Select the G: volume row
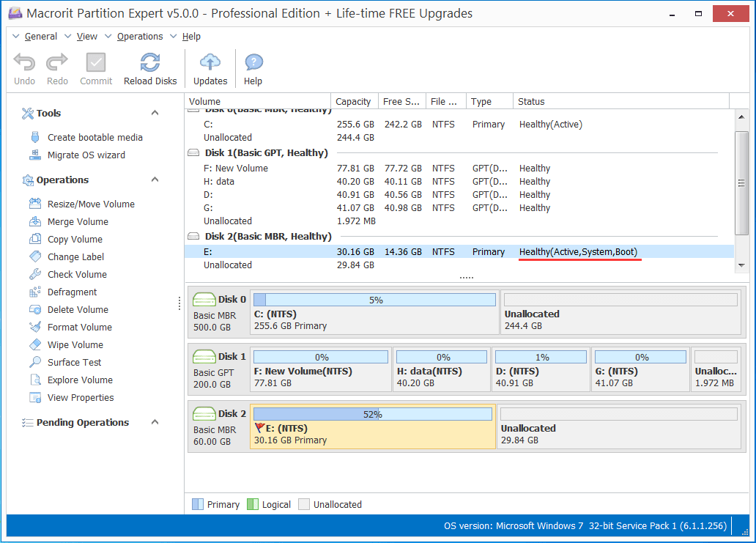Screen dimensions: 756x543 (x=459, y=208)
